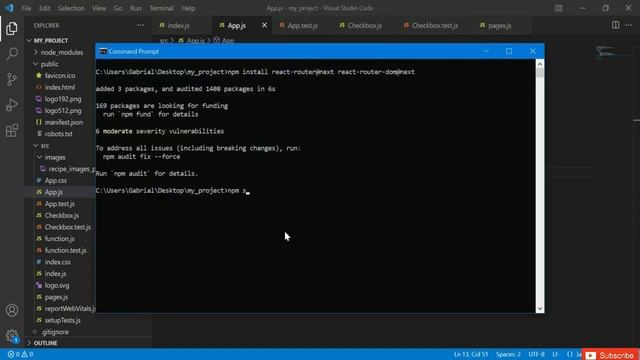
Task: Open the Run and Debug view
Action: 12,105
